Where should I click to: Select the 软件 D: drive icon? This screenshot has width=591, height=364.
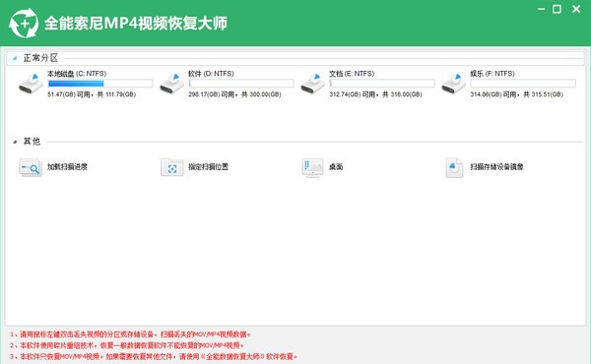click(171, 84)
